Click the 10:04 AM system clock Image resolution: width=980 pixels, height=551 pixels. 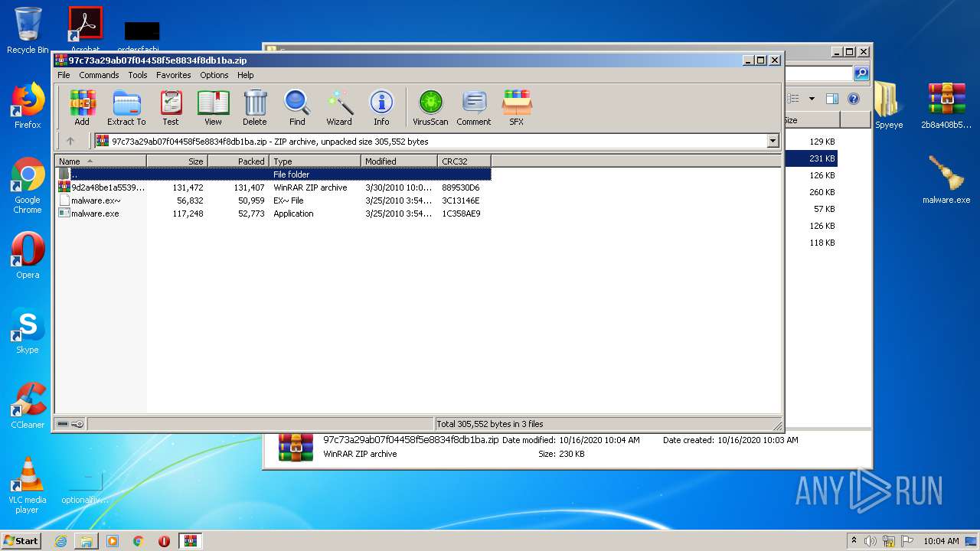[941, 541]
